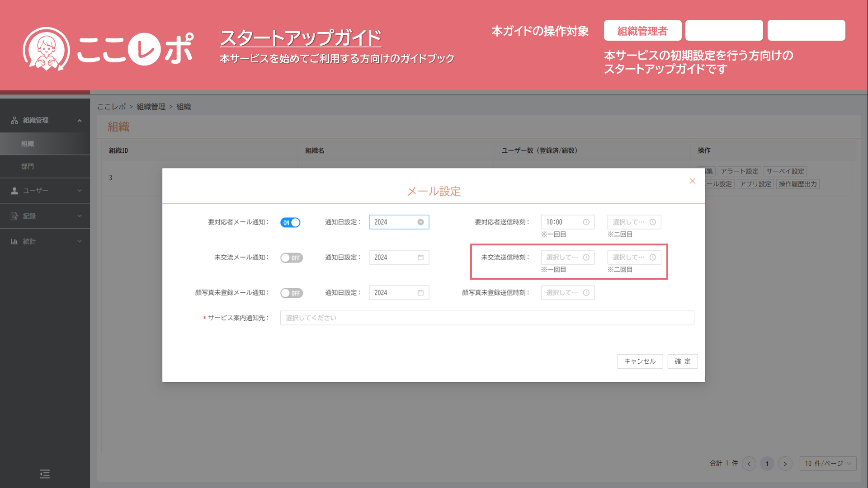868x488 pixels.
Task: Go to the next page with the arrow
Action: point(785,464)
